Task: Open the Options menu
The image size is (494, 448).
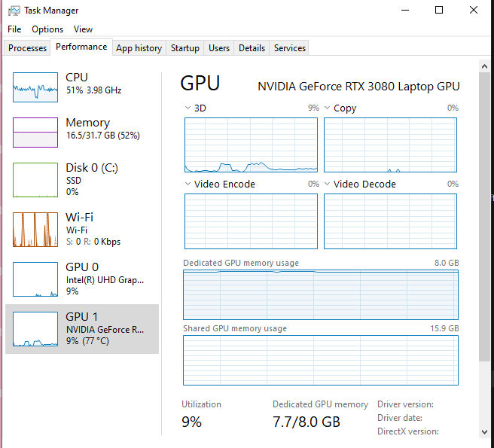Action: (x=47, y=29)
